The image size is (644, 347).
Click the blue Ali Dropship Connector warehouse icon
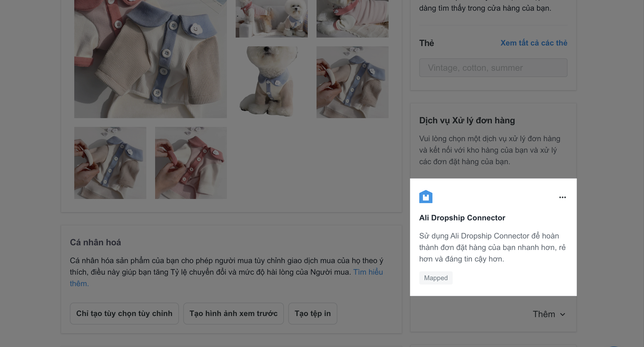426,197
